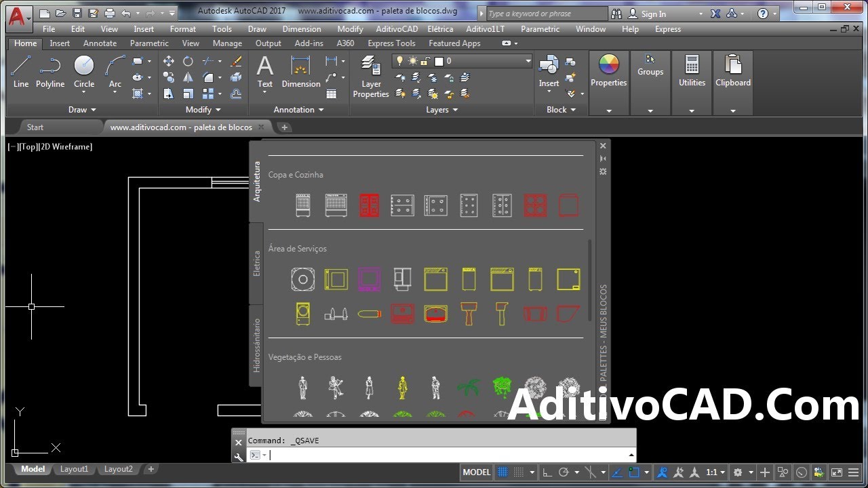Open the Elétrica menu
The image size is (868, 488).
pyautogui.click(x=440, y=29)
